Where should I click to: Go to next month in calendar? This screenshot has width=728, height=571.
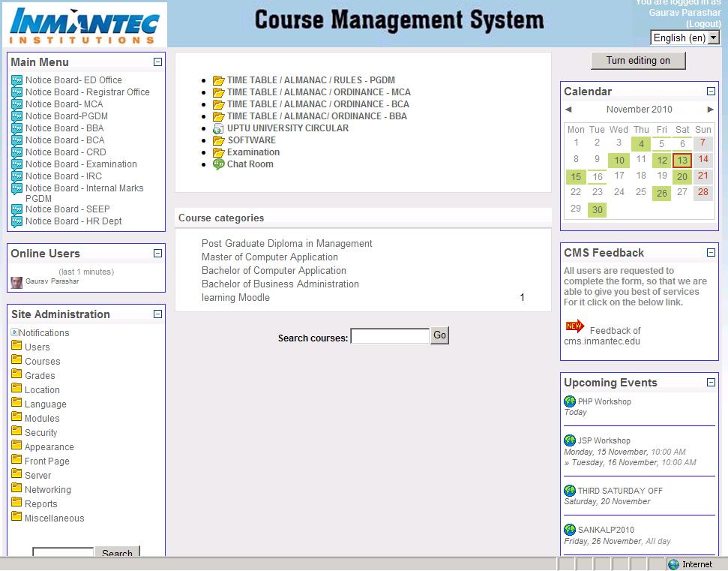click(710, 110)
